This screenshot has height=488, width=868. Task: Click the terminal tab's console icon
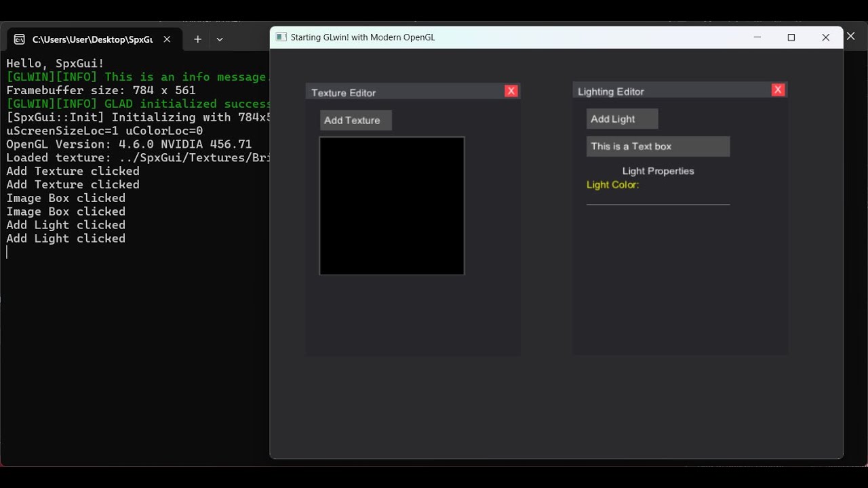tap(20, 39)
